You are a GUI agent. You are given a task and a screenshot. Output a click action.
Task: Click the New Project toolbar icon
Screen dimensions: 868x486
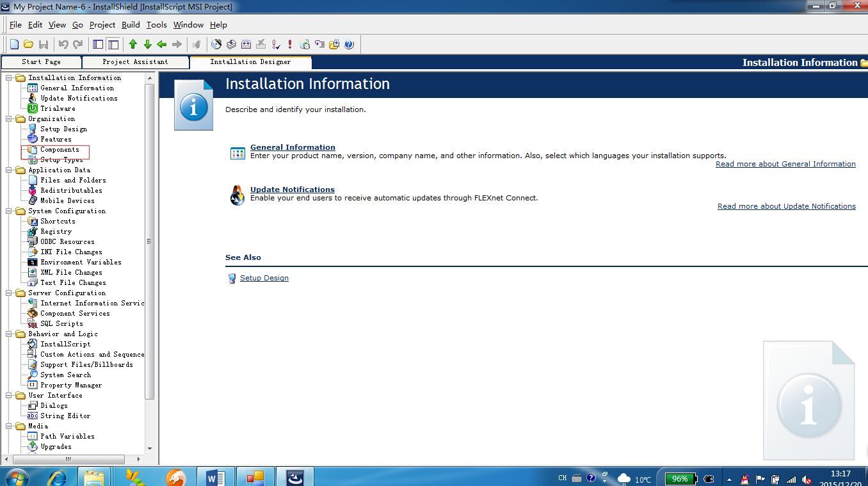pos(14,44)
